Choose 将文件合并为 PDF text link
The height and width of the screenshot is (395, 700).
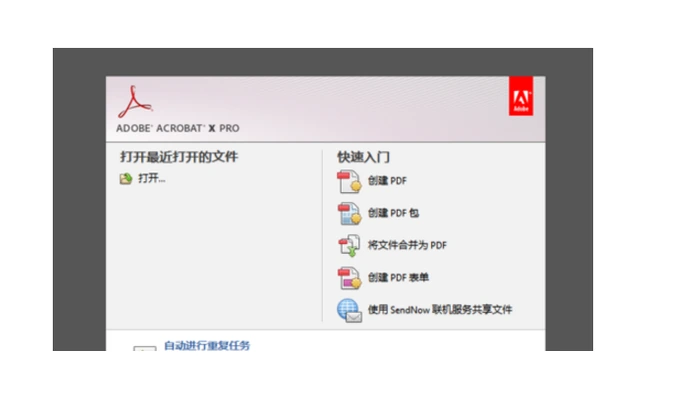click(x=407, y=245)
